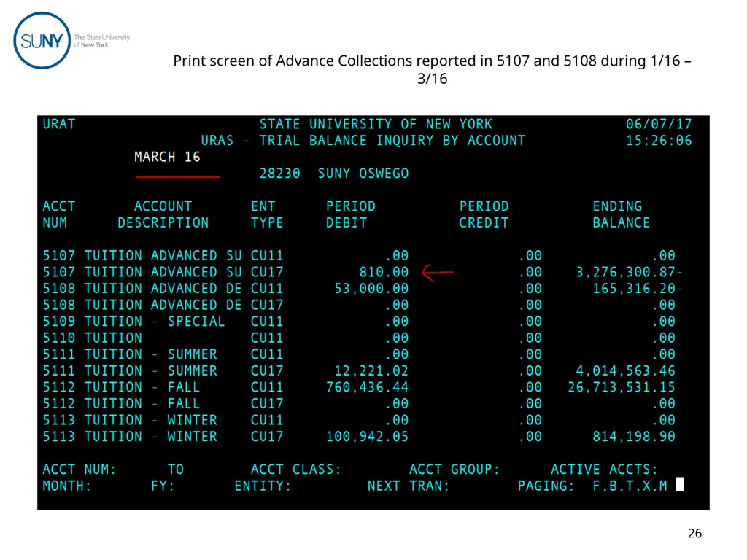Select the 5107 TUITION ADVANCED SU CU17 row
Screen dimensions: 747x560
[363, 273]
